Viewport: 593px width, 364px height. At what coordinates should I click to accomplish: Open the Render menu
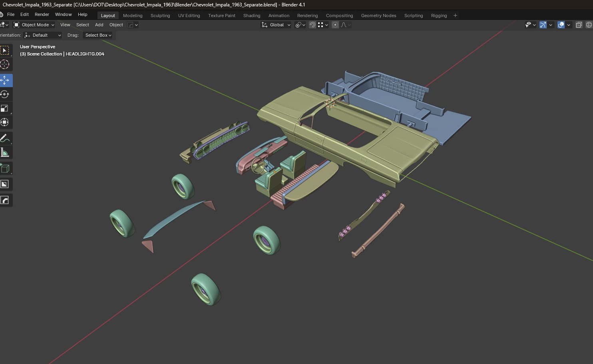(x=42, y=14)
